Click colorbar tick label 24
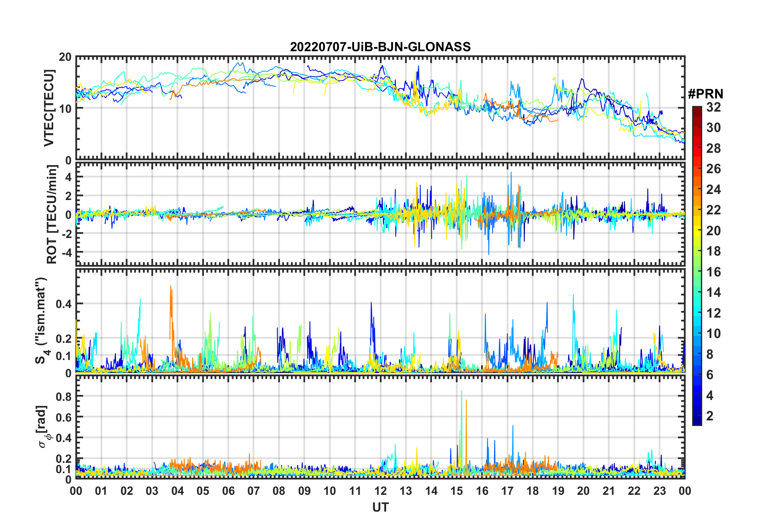The width and height of the screenshot is (761, 532). pos(713,190)
